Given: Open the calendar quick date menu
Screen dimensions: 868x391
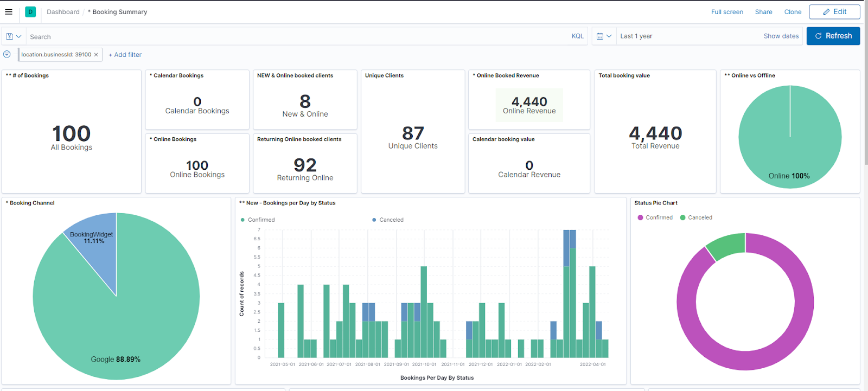Looking at the screenshot, I should (604, 36).
